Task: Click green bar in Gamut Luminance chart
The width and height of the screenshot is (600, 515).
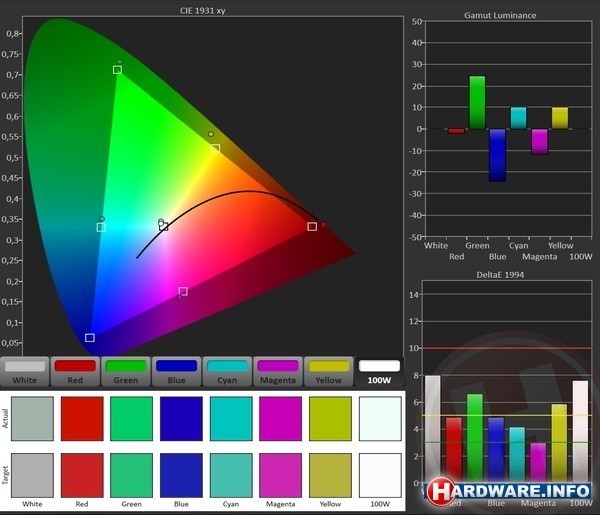Action: pos(477,103)
